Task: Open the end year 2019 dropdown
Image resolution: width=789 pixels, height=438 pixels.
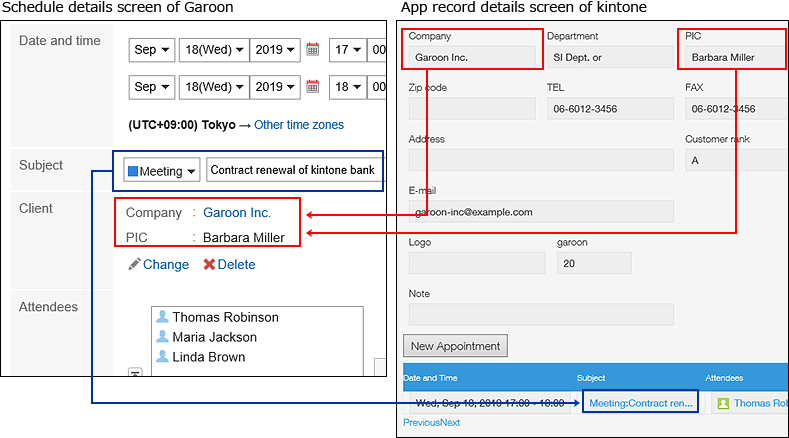Action: (x=275, y=87)
